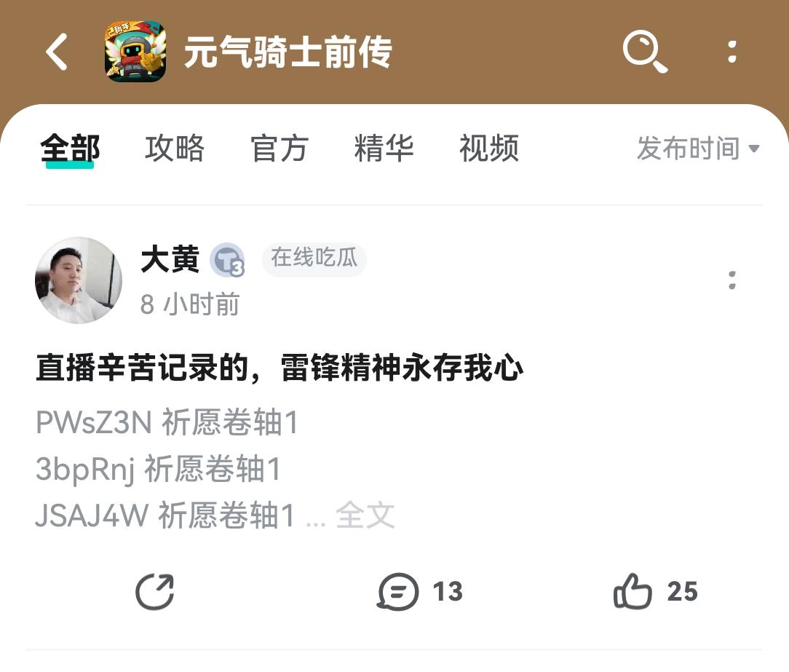Expand the 发布时间 sort dropdown

click(x=698, y=149)
